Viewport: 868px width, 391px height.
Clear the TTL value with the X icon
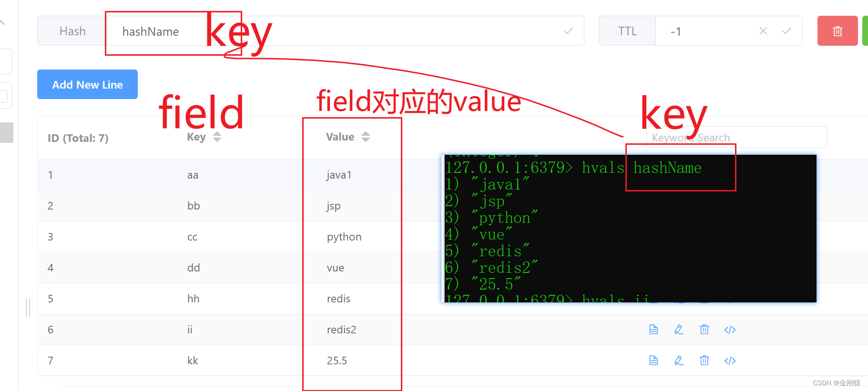(763, 31)
